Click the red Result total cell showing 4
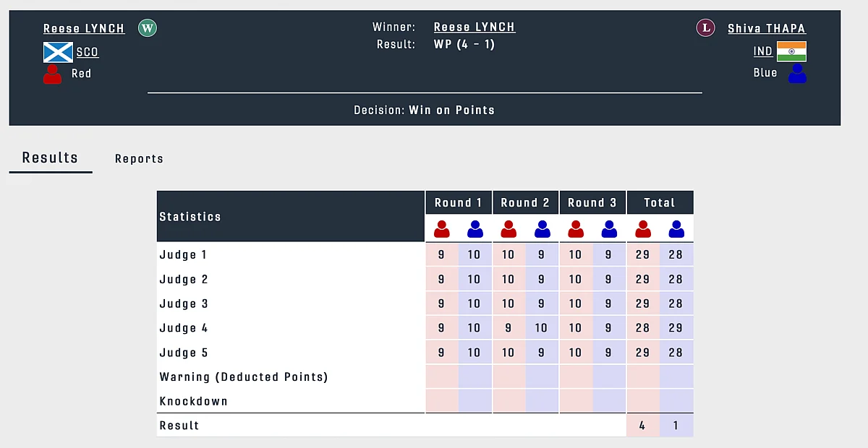This screenshot has width=868, height=448. point(642,426)
